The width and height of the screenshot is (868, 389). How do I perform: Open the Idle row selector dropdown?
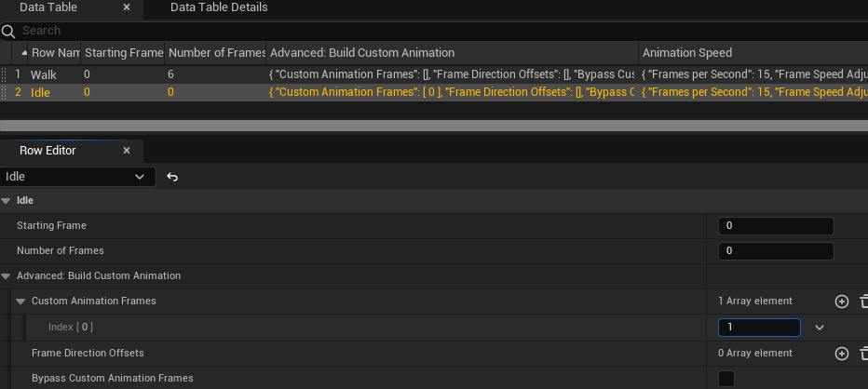[x=140, y=177]
